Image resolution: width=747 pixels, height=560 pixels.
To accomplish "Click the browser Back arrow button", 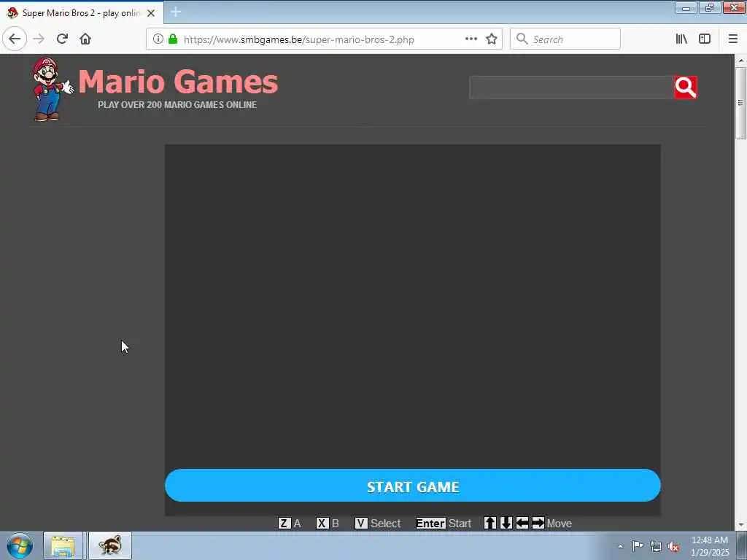I will (x=15, y=39).
